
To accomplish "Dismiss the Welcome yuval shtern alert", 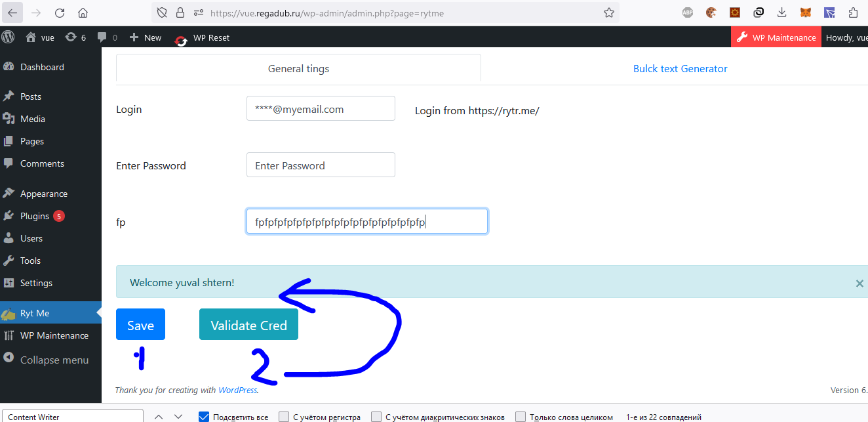I will [859, 284].
